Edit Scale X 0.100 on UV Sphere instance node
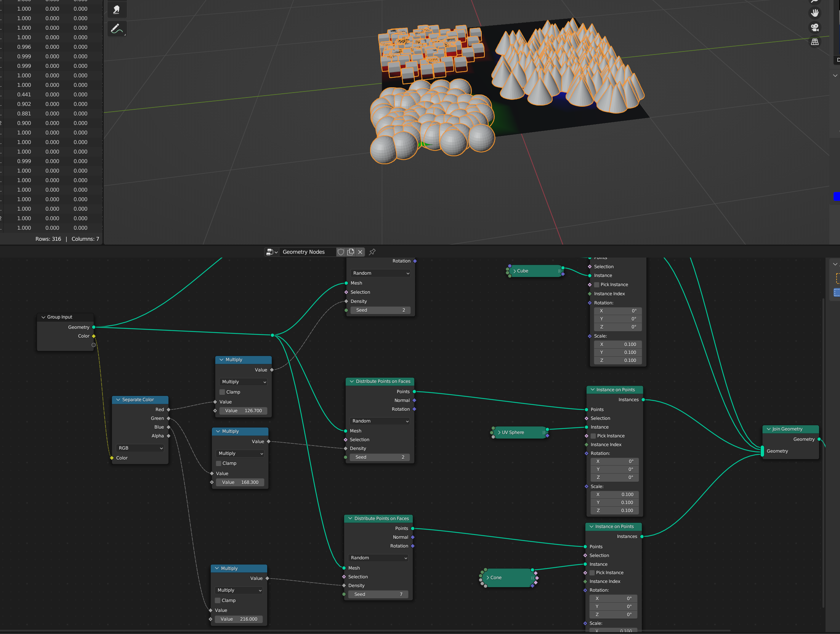The width and height of the screenshot is (840, 634). [615, 495]
